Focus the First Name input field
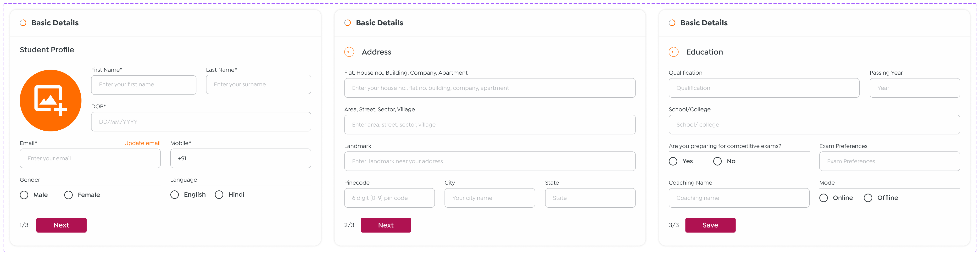The height and width of the screenshot is (255, 980). 143,84
